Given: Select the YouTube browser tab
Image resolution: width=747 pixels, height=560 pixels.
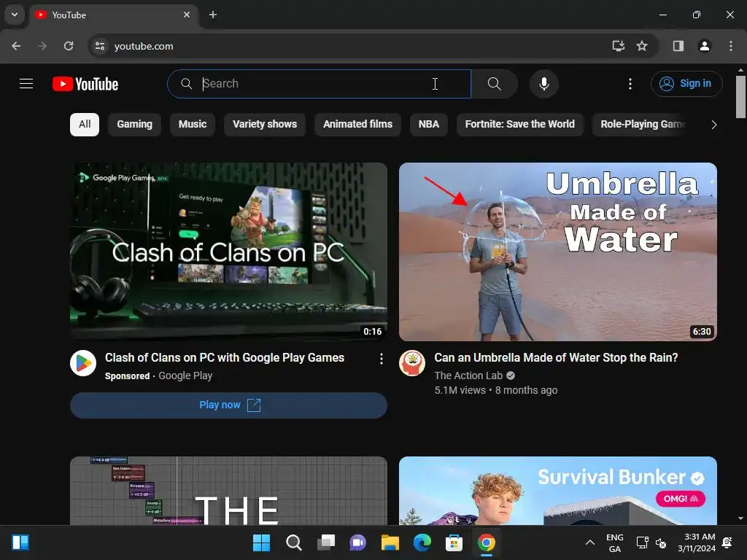Looking at the screenshot, I should [x=115, y=15].
